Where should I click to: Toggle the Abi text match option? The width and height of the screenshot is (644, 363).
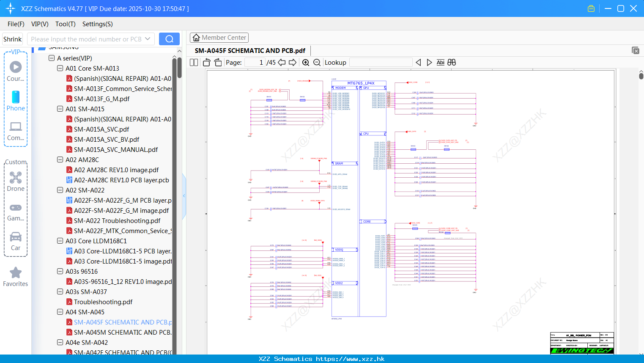[x=440, y=62]
